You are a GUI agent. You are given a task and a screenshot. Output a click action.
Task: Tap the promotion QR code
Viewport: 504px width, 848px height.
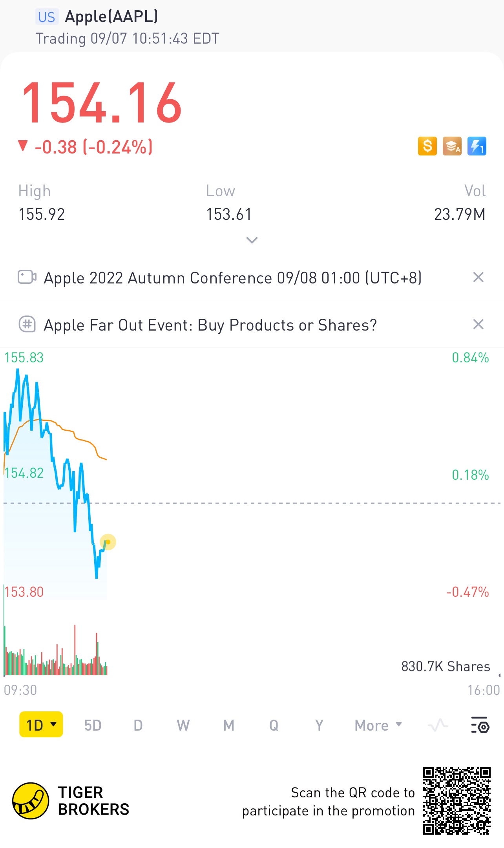point(457,801)
